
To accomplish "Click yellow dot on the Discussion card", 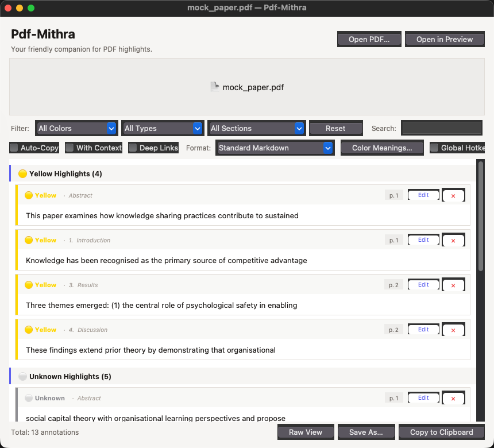I will [29, 330].
